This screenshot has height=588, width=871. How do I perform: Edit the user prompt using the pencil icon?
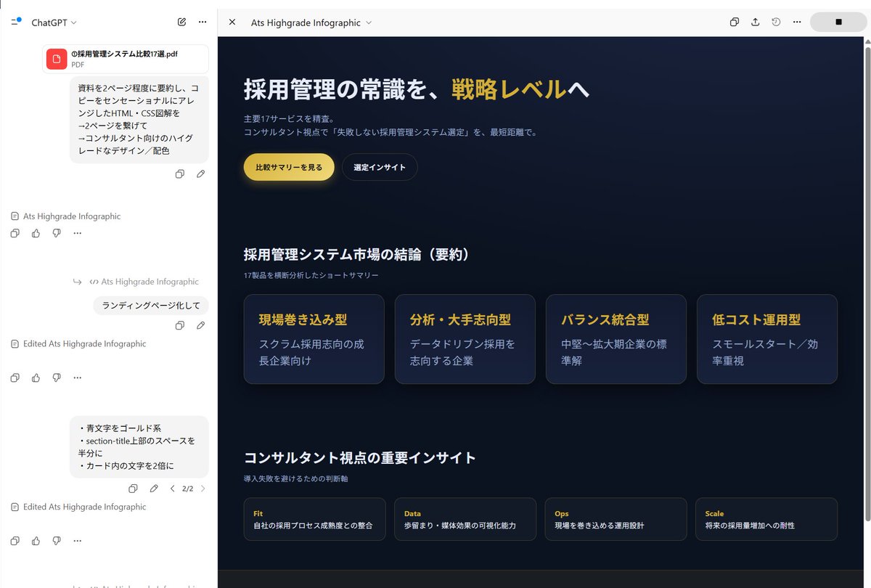(x=201, y=173)
